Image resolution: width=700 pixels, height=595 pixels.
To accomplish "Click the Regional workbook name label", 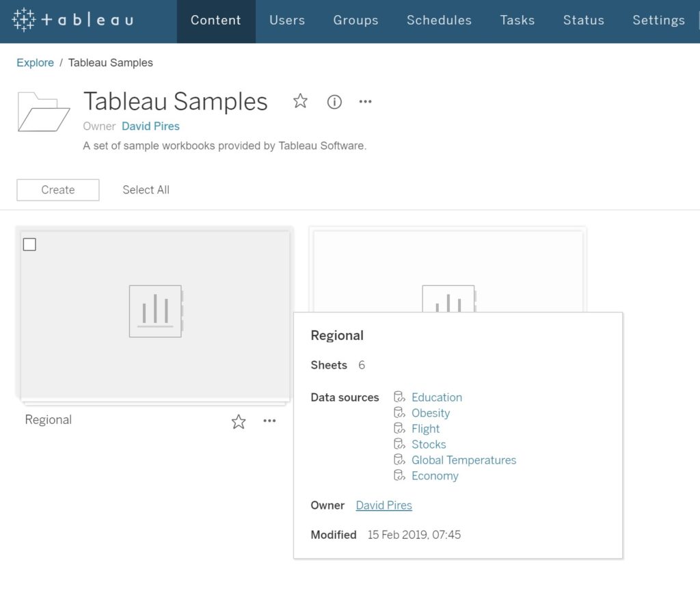I will coord(49,421).
